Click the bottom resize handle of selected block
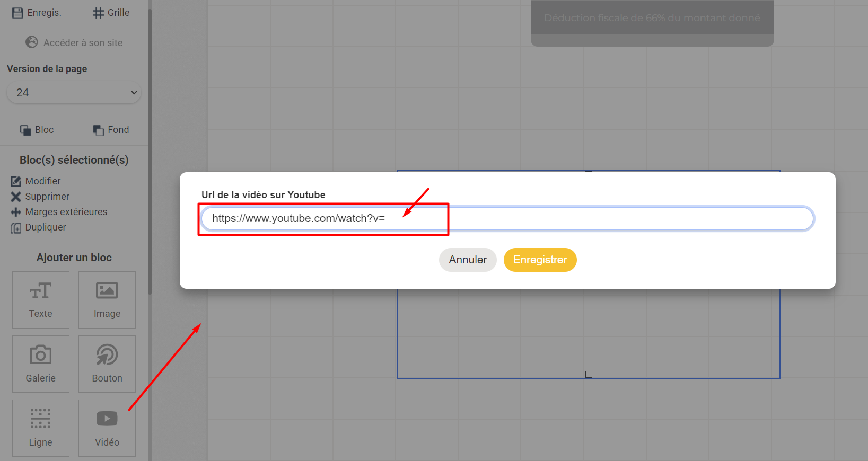This screenshot has width=868, height=461. pos(589,375)
